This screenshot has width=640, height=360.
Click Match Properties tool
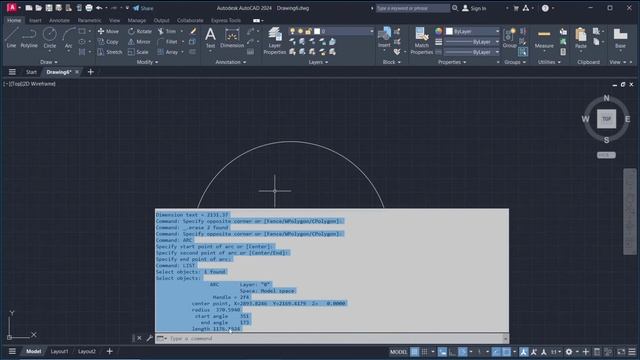[x=422, y=41]
